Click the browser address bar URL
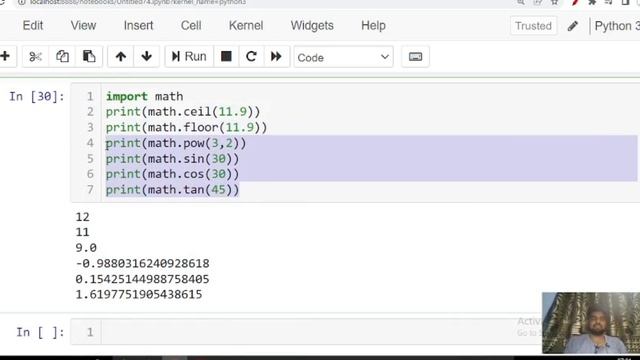 [138, 2]
